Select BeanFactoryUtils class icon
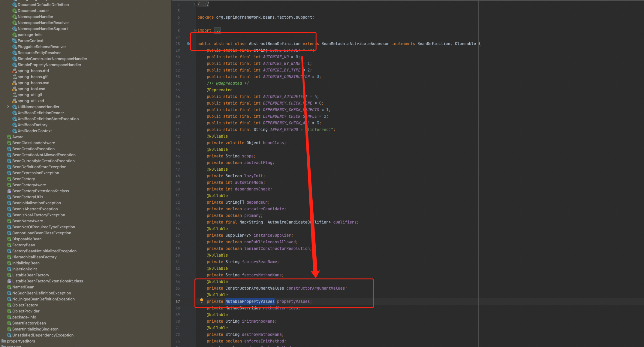Image resolution: width=644 pixels, height=347 pixels. pos(9,197)
